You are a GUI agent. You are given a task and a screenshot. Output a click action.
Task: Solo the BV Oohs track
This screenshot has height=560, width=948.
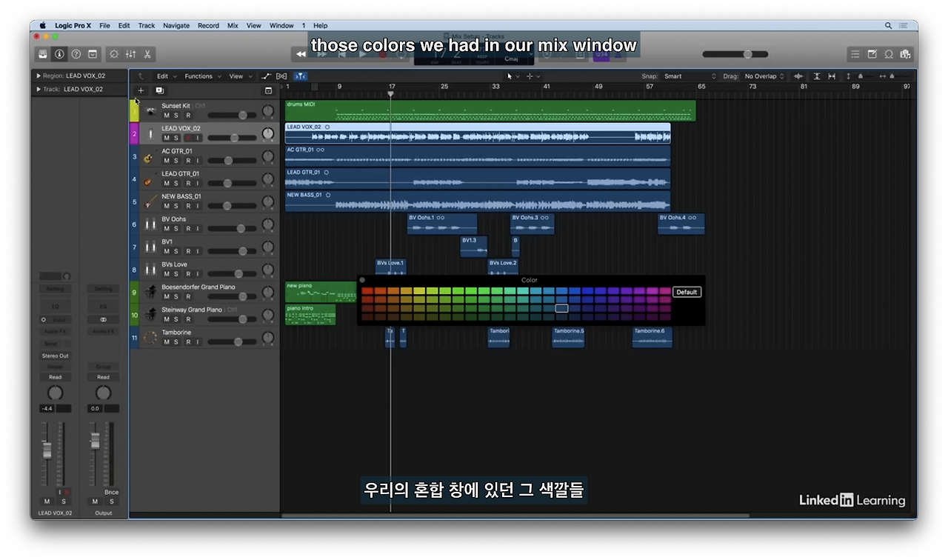click(x=176, y=229)
